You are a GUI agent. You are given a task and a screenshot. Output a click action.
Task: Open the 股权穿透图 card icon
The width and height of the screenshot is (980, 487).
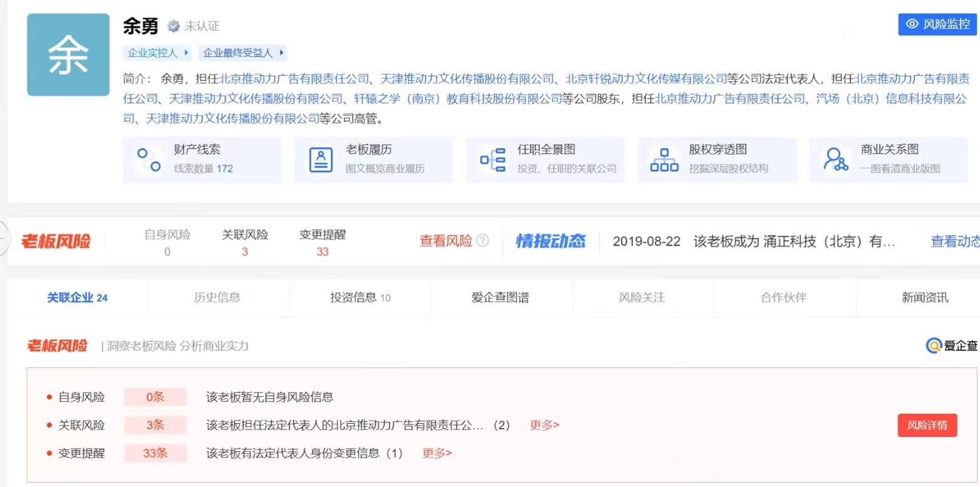664,159
